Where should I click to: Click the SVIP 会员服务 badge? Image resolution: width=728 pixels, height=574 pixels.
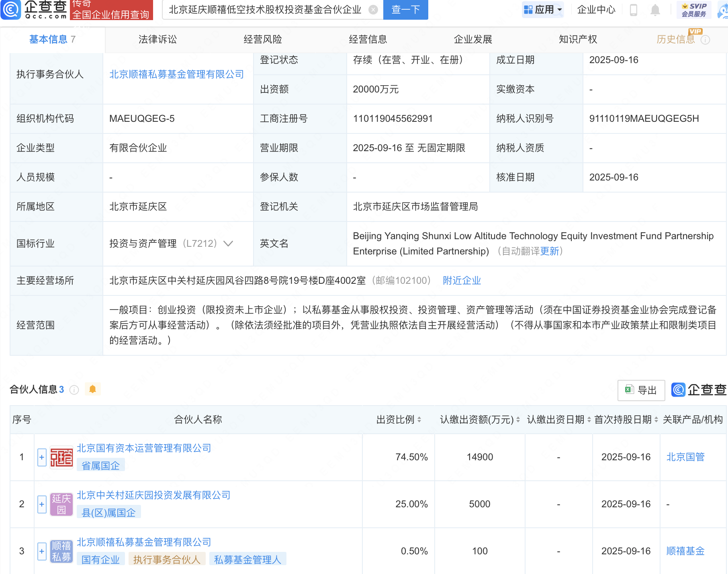694,10
